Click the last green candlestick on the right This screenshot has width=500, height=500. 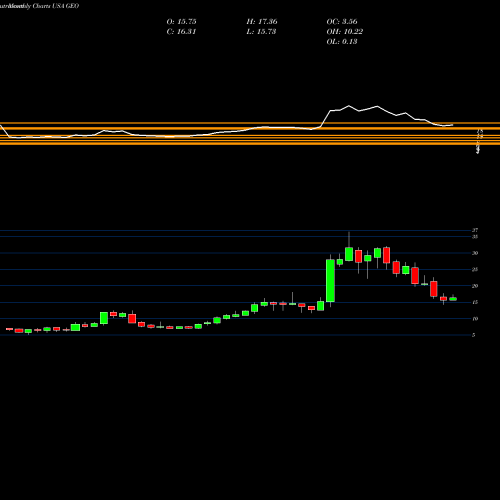(453, 299)
